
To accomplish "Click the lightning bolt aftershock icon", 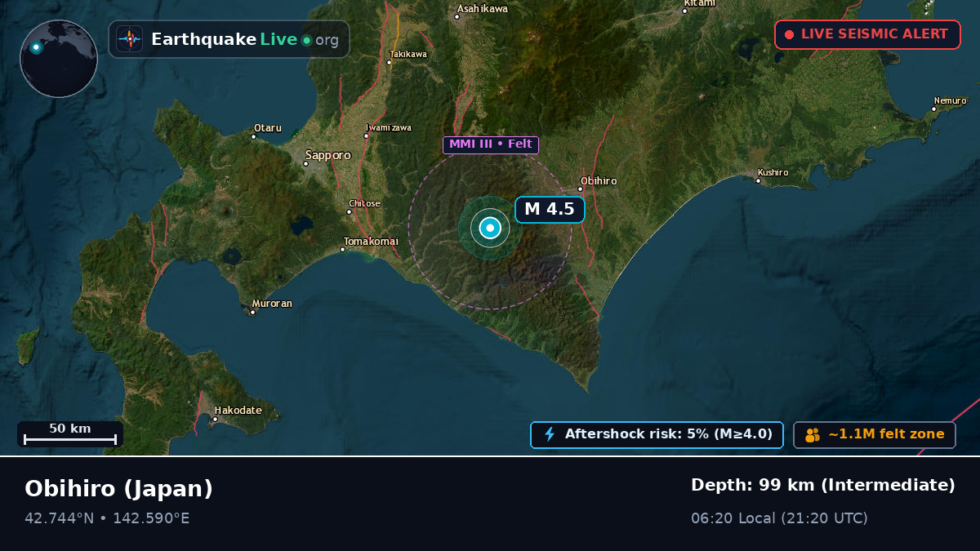I will click(x=550, y=434).
